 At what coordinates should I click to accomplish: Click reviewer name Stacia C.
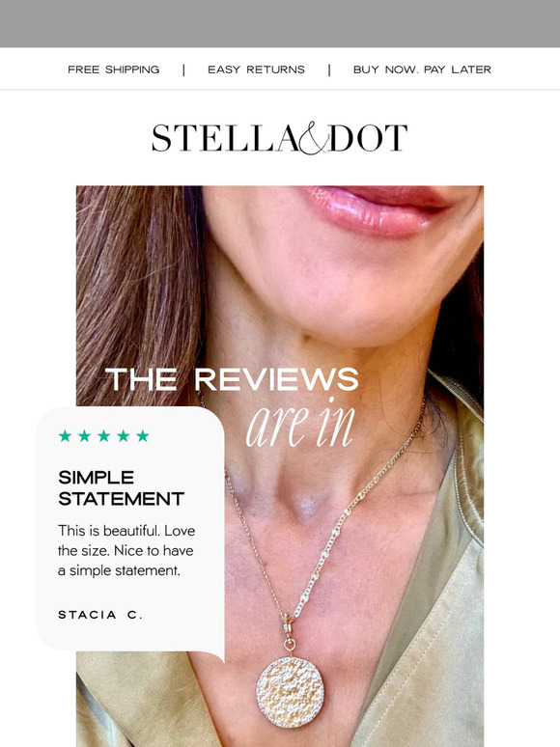100,615
